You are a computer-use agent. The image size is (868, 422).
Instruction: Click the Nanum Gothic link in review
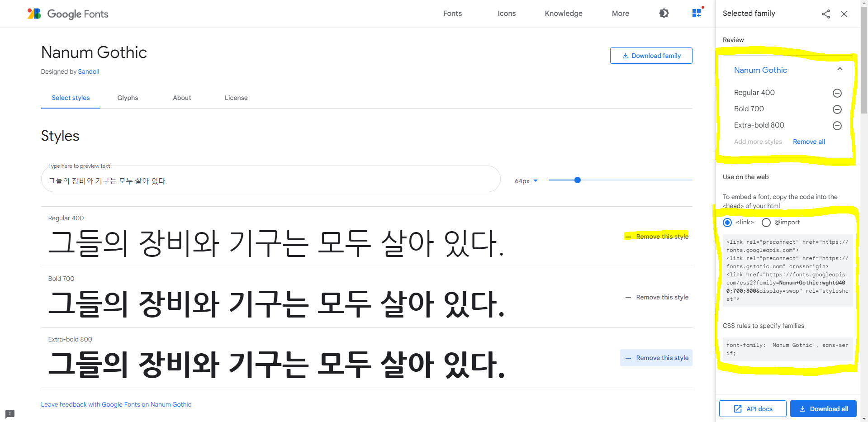point(760,70)
